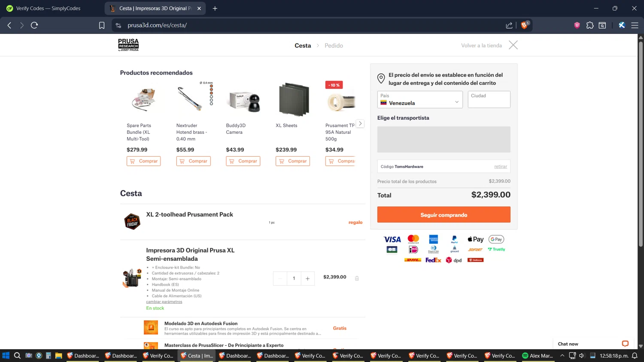Click the location pin shipping icon
644x362 pixels.
(x=381, y=78)
